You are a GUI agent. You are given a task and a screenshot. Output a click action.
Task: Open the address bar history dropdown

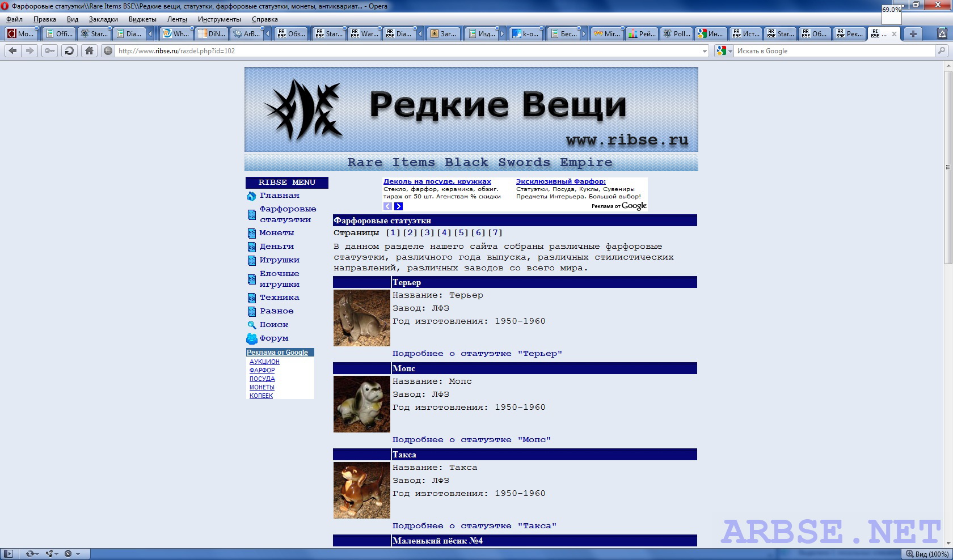tap(705, 51)
